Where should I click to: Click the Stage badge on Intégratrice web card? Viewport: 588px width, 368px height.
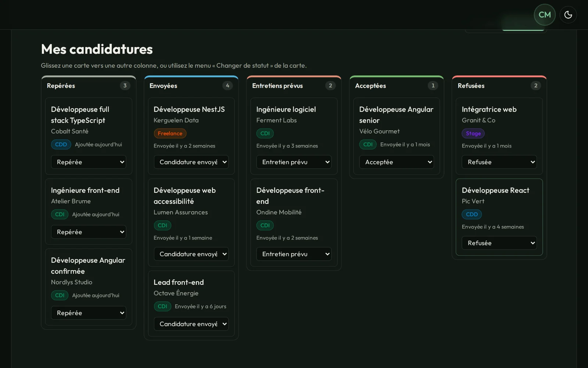pyautogui.click(x=473, y=133)
